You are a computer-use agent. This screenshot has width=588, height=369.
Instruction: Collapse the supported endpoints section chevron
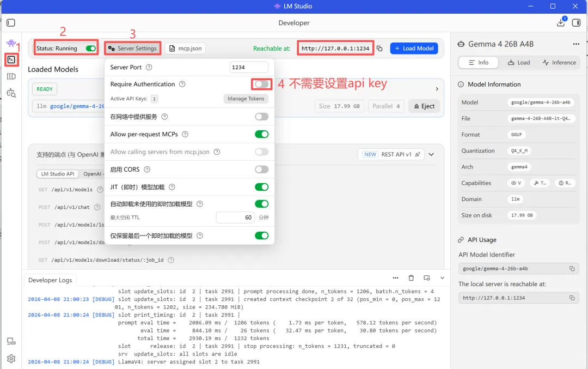pos(431,154)
